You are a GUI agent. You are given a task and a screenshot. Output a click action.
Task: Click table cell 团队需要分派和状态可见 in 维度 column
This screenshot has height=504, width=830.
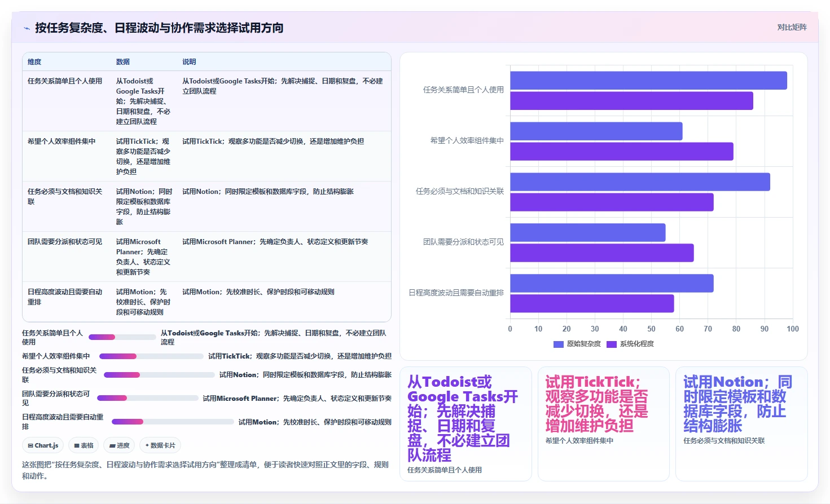[x=67, y=257]
